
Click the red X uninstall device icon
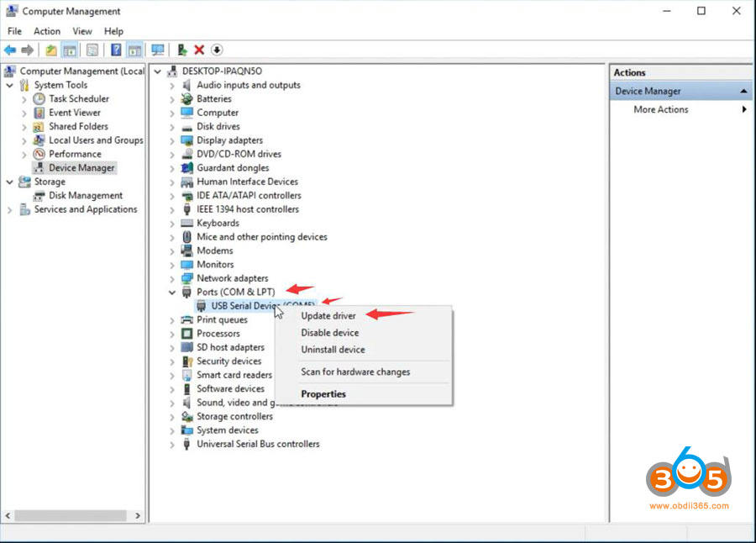click(x=199, y=50)
